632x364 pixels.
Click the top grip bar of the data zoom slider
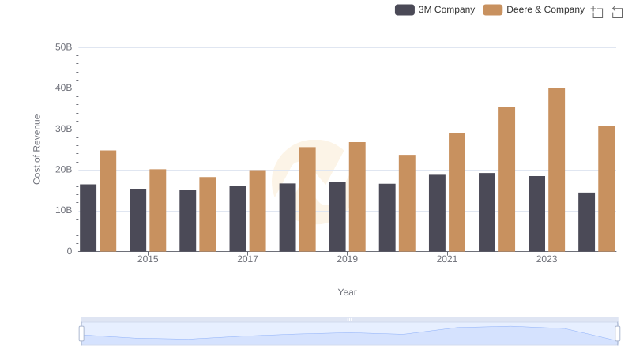[349, 319]
